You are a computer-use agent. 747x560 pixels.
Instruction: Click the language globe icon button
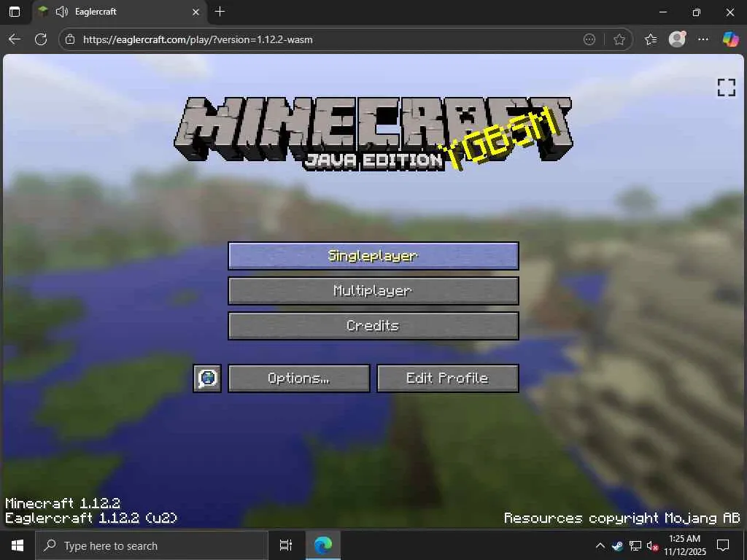tap(207, 378)
